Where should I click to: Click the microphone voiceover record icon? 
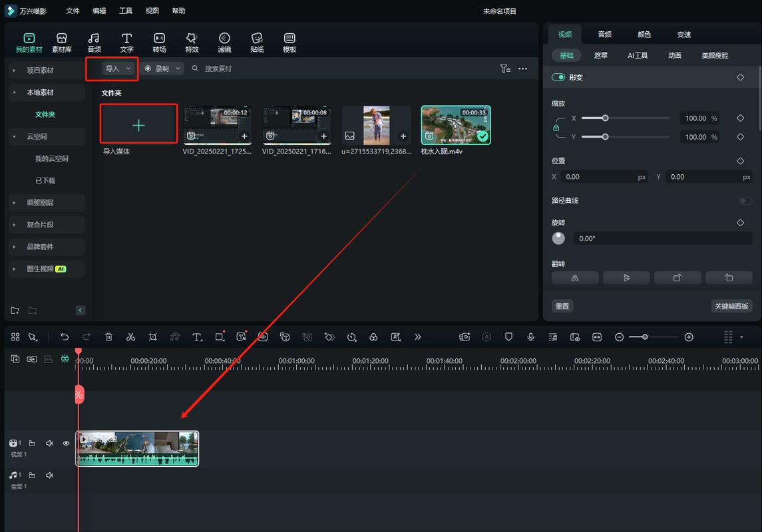[x=530, y=337]
